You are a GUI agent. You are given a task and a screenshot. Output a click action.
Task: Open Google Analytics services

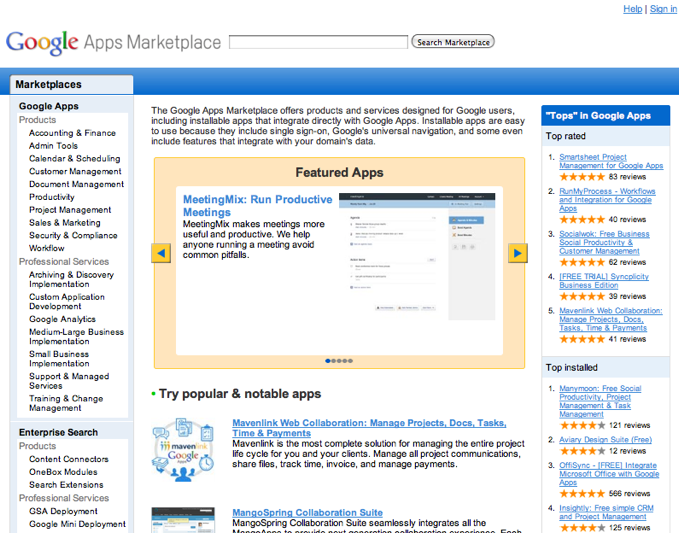(62, 319)
